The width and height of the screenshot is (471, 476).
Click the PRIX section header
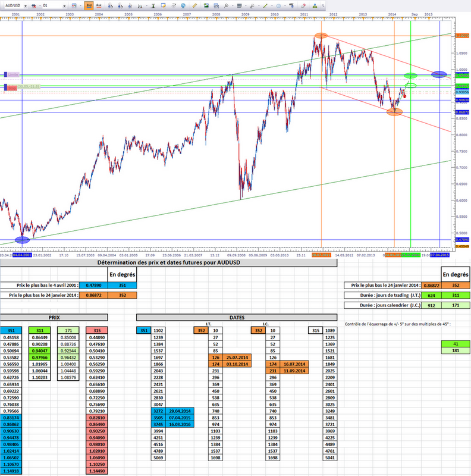(54, 318)
